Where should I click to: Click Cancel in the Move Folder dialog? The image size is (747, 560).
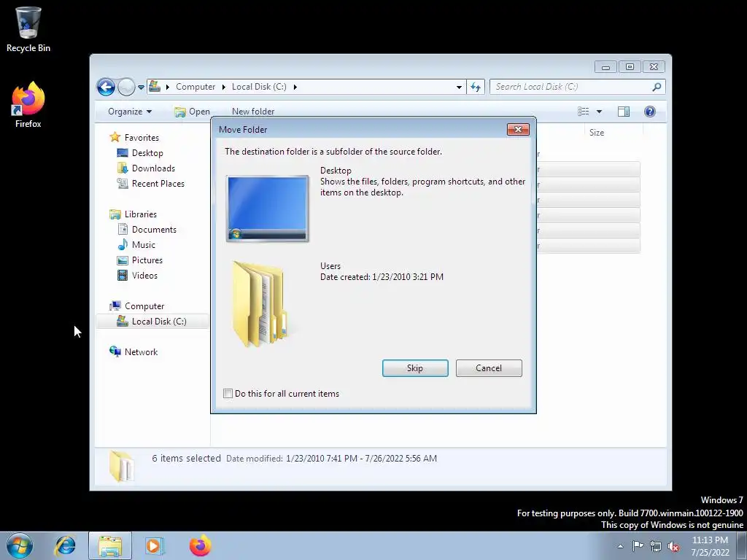pos(489,368)
